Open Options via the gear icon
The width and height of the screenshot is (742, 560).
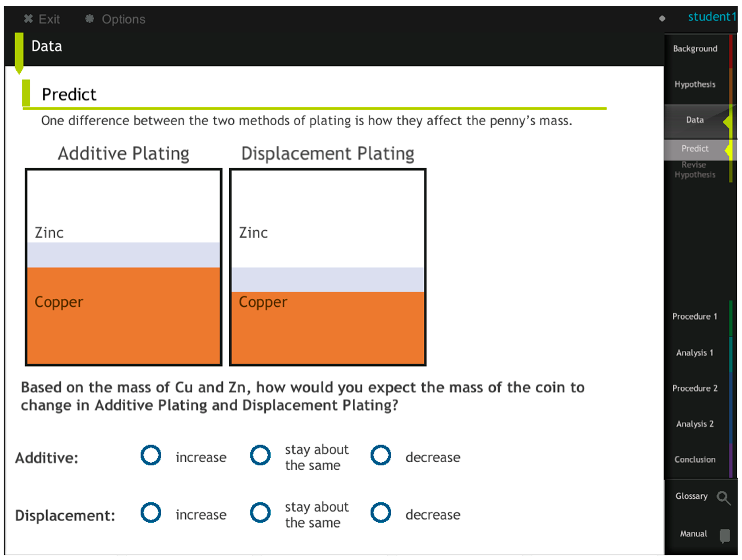tap(90, 19)
